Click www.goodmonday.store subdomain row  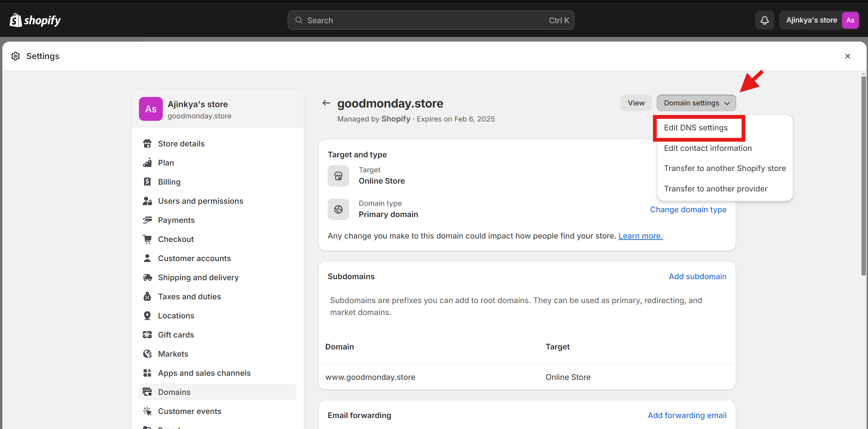[x=527, y=377]
